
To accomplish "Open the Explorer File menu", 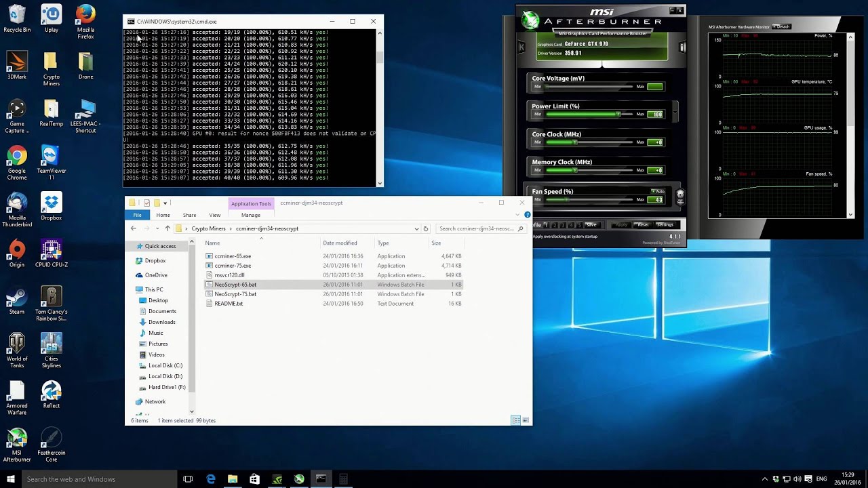I will (137, 215).
